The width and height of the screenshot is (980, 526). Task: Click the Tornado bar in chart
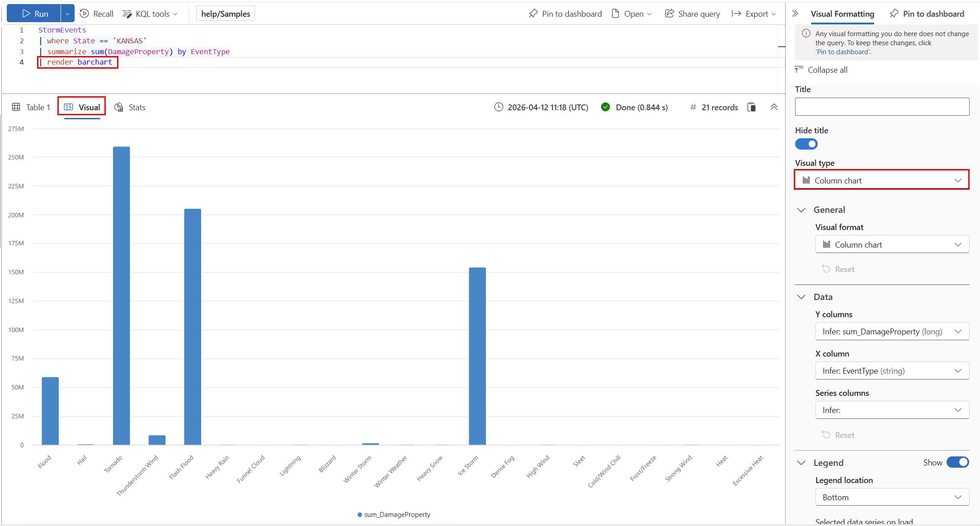point(122,296)
